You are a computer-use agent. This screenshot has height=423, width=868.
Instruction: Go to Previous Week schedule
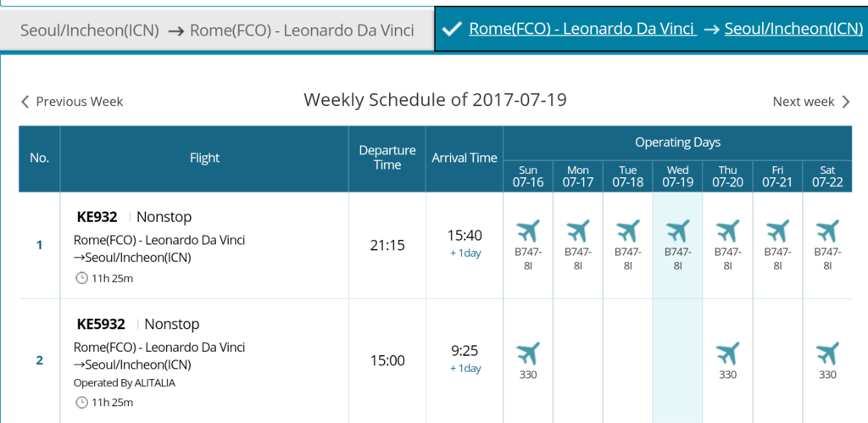[72, 102]
